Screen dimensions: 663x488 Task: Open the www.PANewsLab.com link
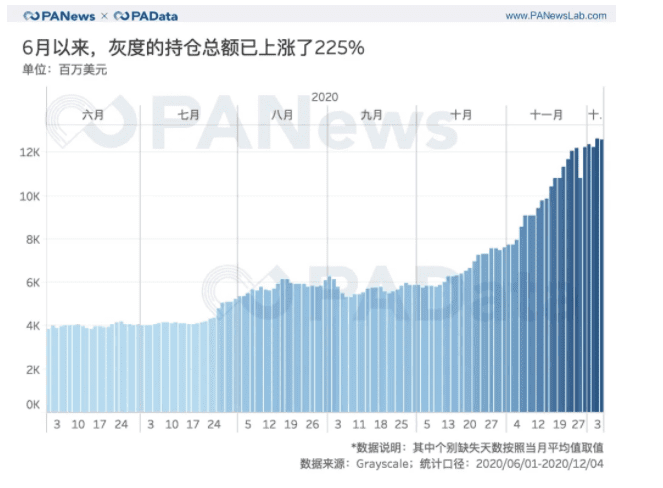click(556, 16)
